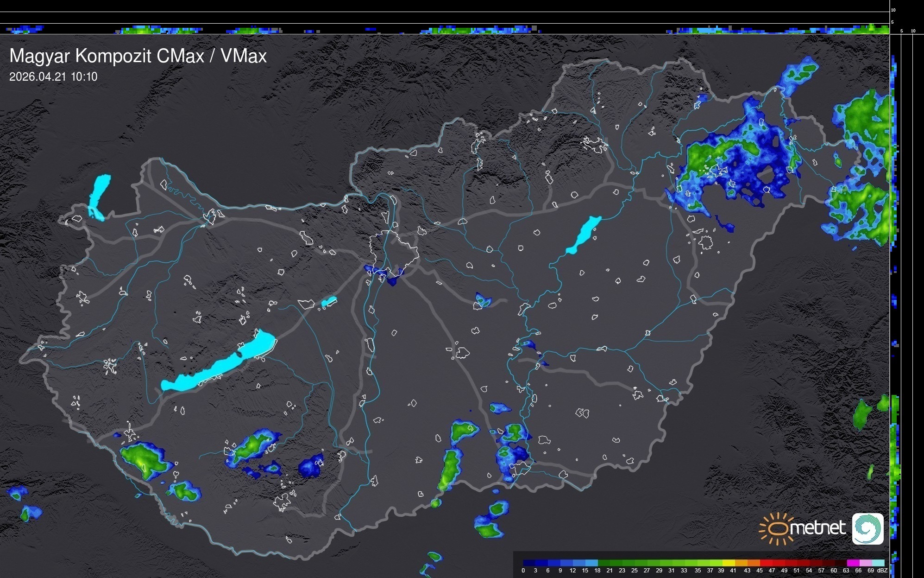This screenshot has height=578, width=924.
Task: Click the dBZ unit label in the legend
Action: 882,571
